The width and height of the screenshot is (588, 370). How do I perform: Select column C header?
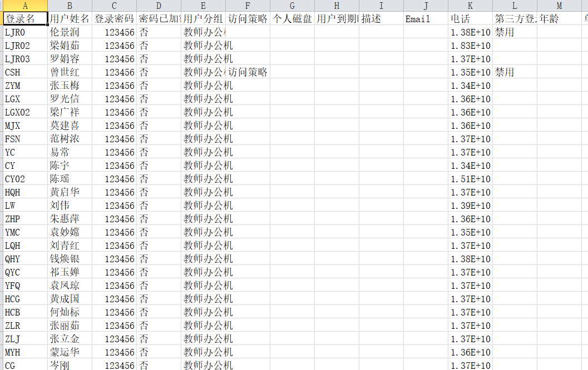tap(115, 6)
